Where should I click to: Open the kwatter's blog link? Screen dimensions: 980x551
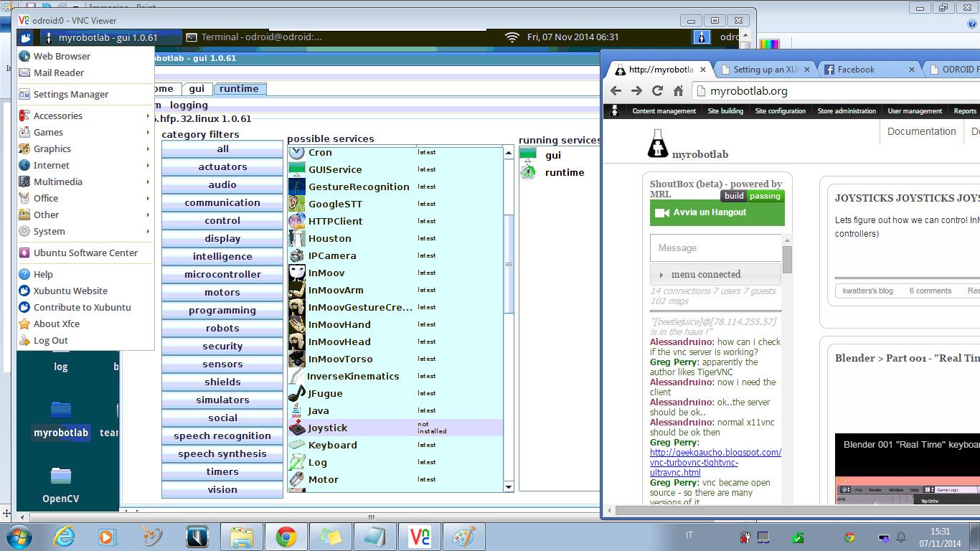(x=867, y=291)
